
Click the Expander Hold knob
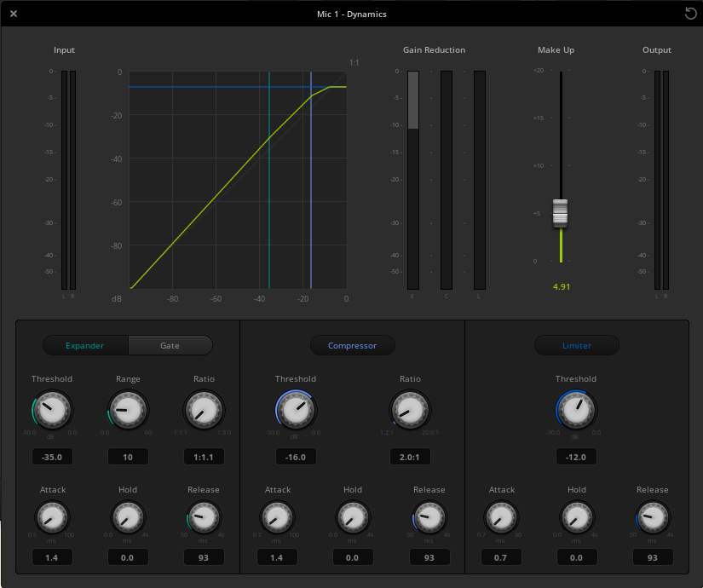[x=128, y=517]
